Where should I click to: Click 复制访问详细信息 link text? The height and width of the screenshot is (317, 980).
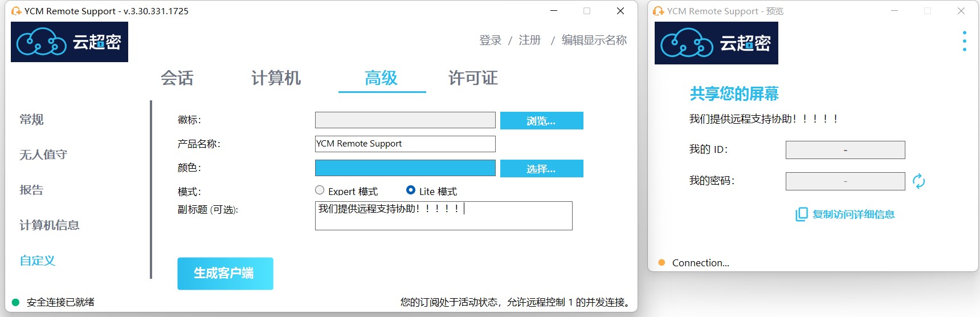[x=854, y=214]
